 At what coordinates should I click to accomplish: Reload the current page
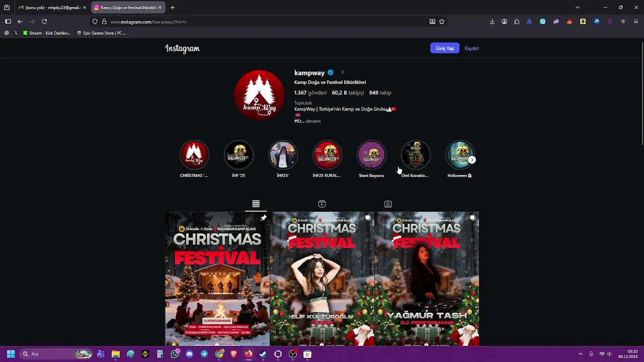(x=44, y=22)
